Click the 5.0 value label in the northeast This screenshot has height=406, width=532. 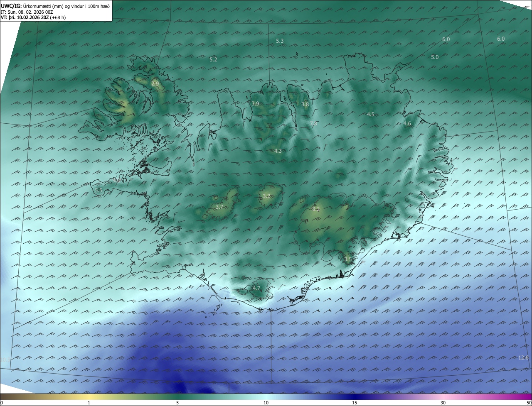click(x=435, y=57)
